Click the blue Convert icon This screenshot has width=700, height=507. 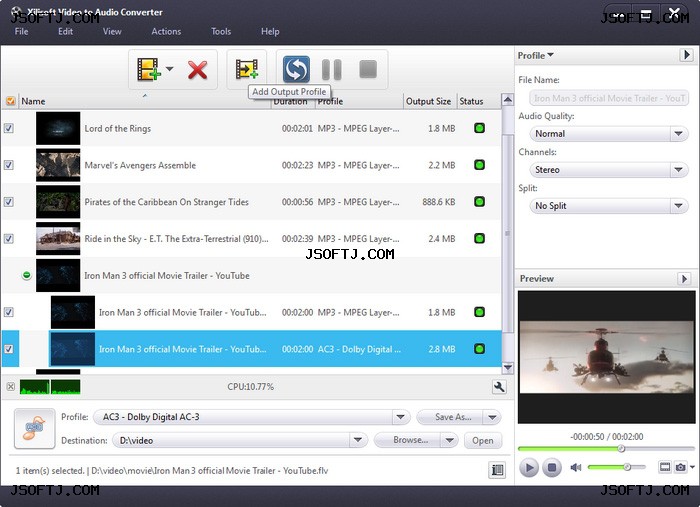296,69
